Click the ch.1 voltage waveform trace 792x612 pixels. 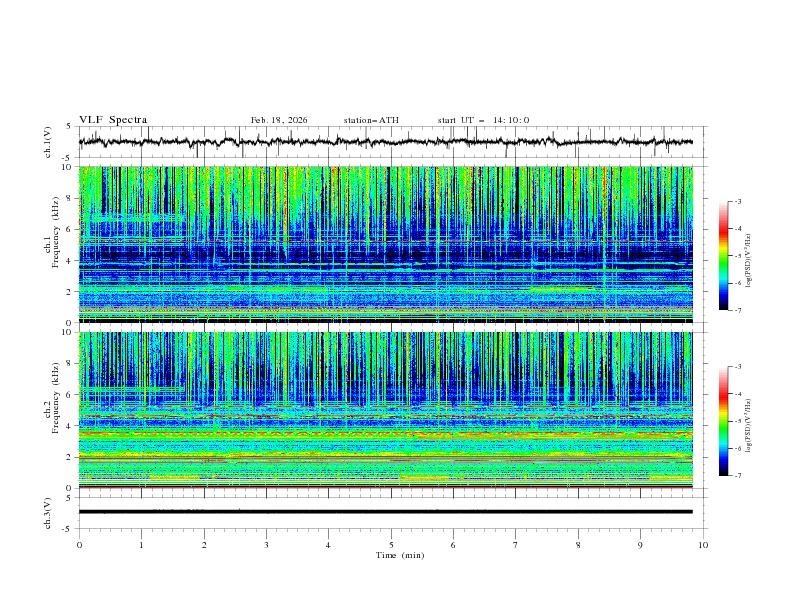click(385, 142)
